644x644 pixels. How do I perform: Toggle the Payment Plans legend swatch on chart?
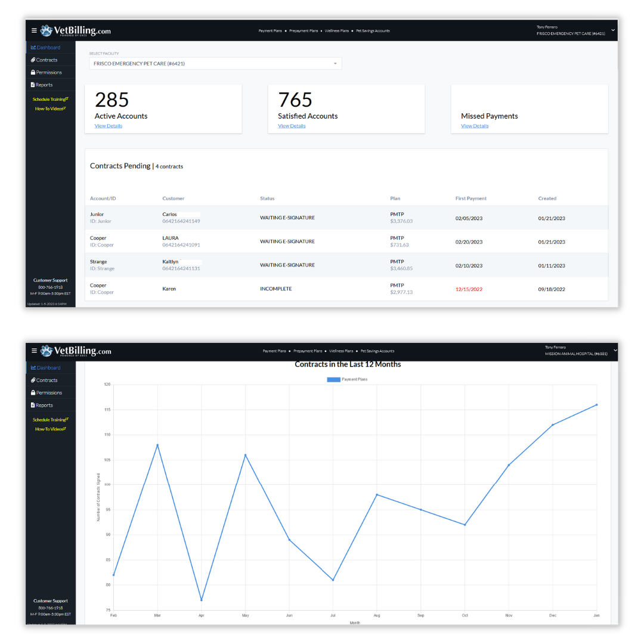tap(333, 379)
